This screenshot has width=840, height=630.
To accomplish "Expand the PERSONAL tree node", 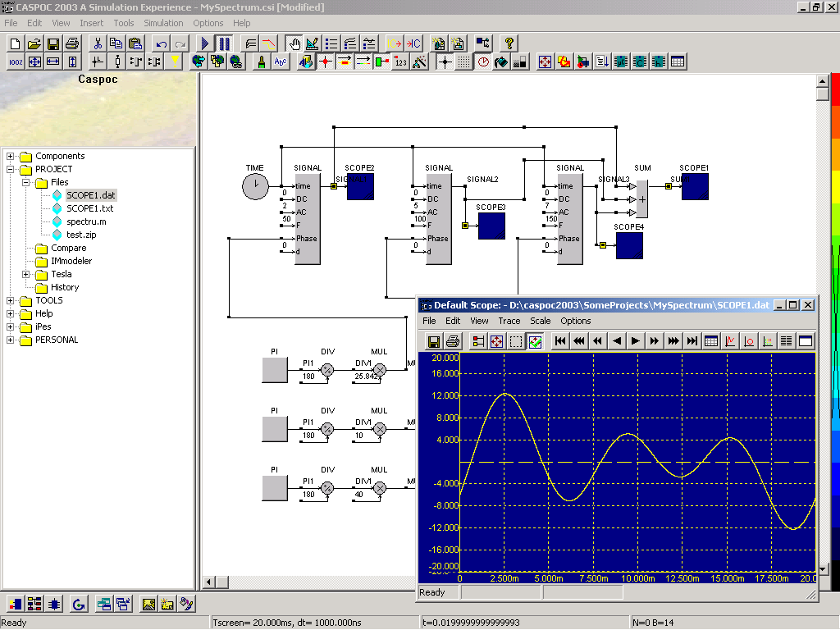I will pyautogui.click(x=10, y=340).
